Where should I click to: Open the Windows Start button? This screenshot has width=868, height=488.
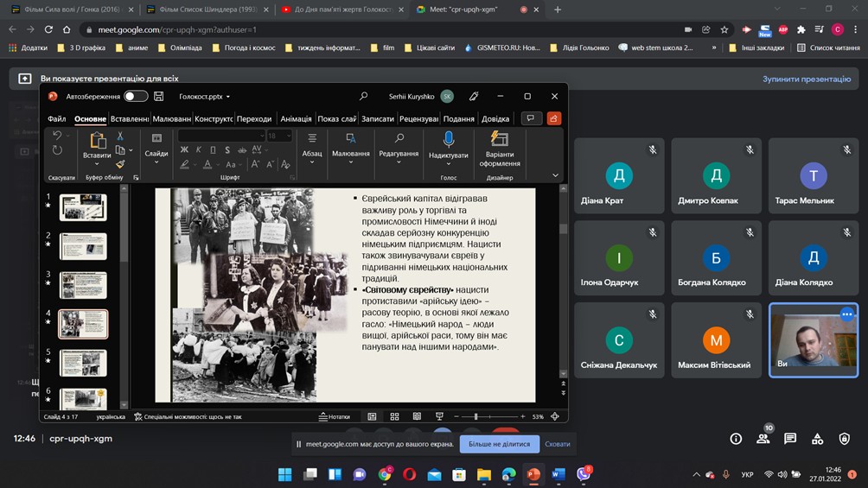(x=285, y=474)
